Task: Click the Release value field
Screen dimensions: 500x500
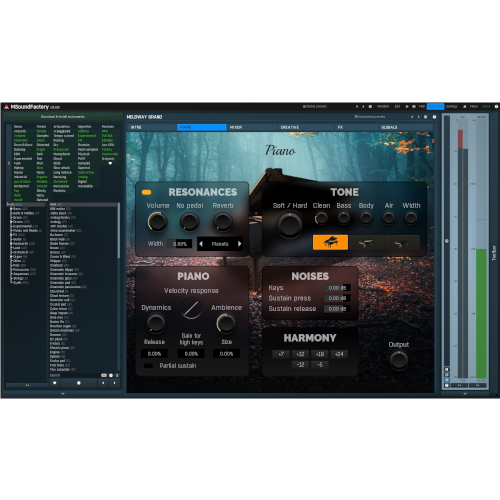Action: 154,354
